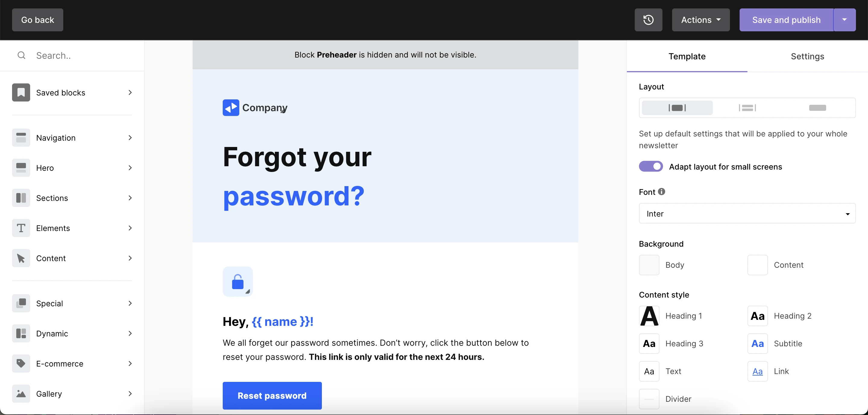This screenshot has width=868, height=415.
Task: Click the Elements text icon
Action: [21, 228]
